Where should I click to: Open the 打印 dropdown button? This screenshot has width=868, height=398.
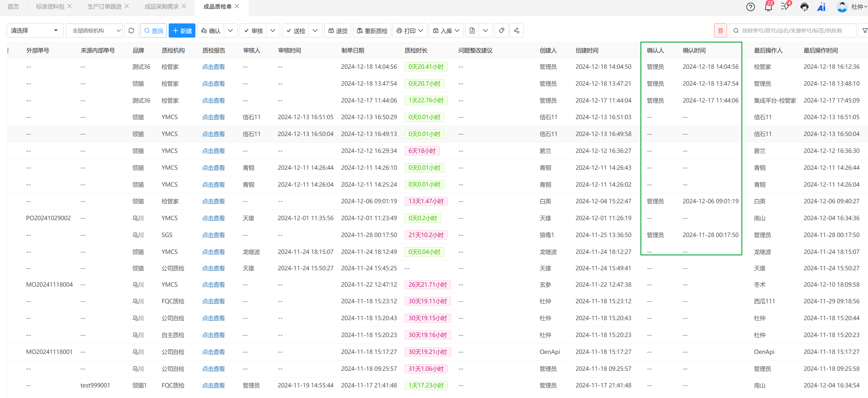409,31
